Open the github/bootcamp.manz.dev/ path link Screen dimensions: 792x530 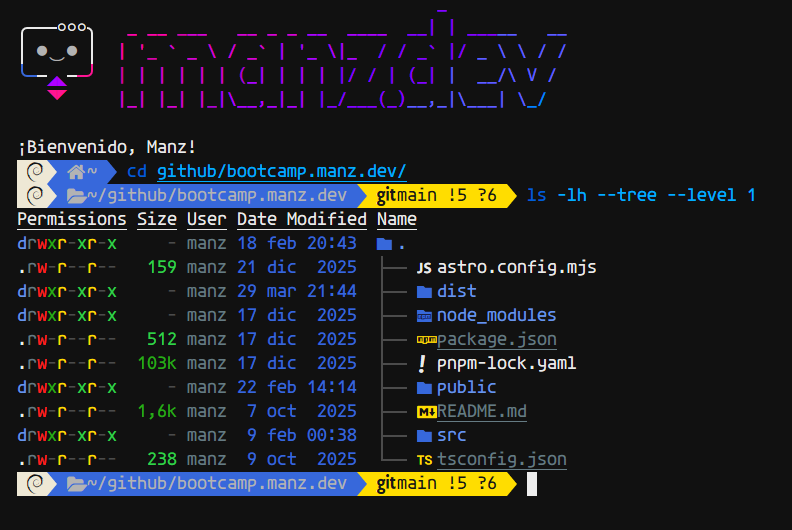[281, 172]
